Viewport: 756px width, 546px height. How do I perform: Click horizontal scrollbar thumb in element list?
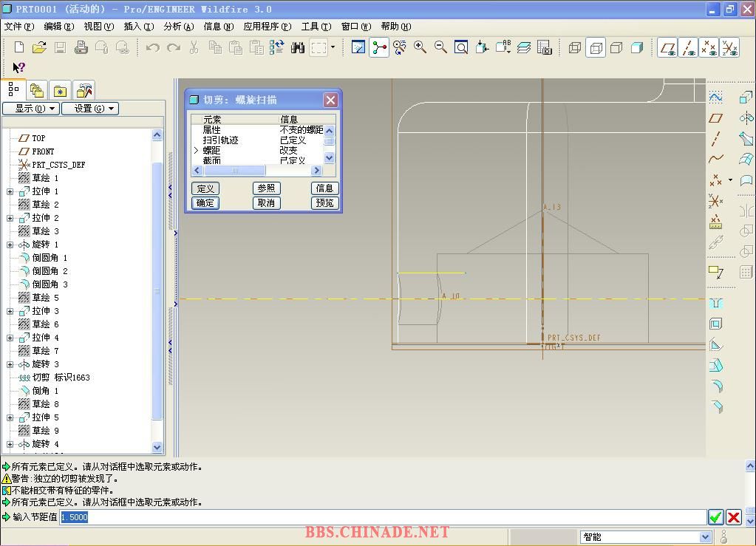pyautogui.click(x=234, y=170)
